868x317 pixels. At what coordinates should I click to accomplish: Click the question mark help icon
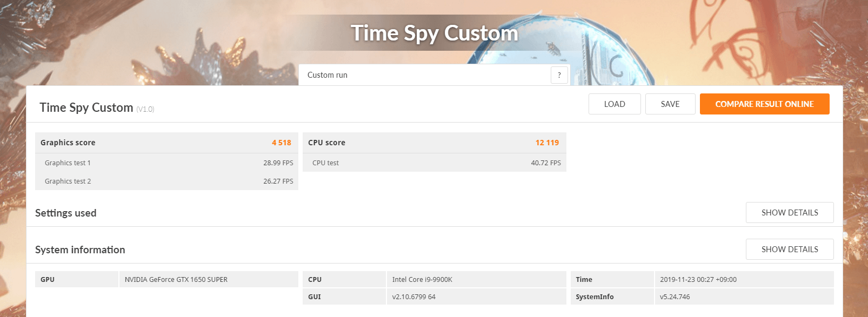(559, 75)
